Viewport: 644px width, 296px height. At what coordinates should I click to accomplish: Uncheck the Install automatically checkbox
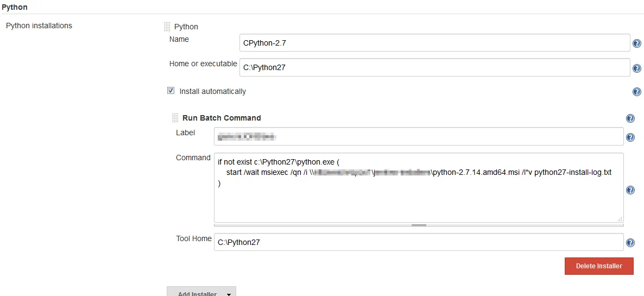(171, 91)
